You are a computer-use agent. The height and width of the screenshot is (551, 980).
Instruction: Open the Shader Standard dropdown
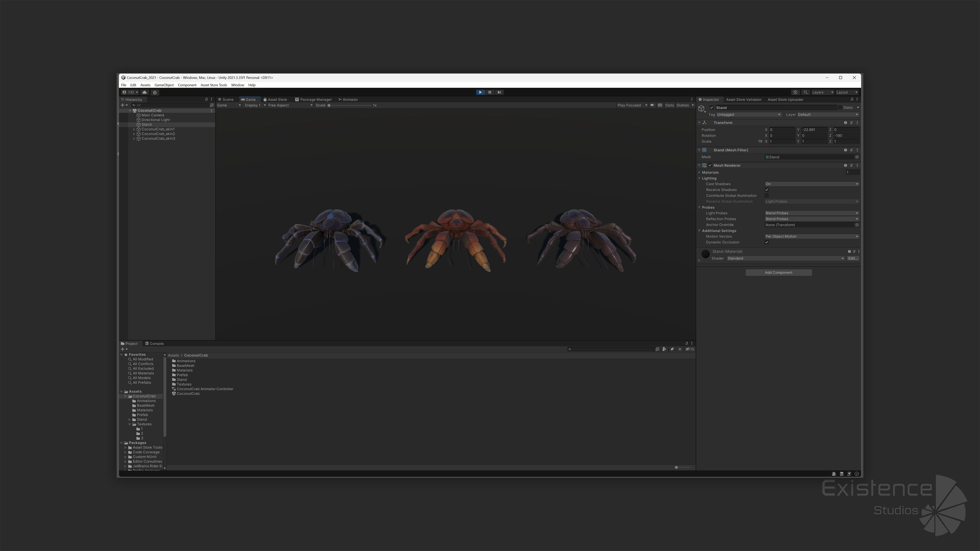786,259
